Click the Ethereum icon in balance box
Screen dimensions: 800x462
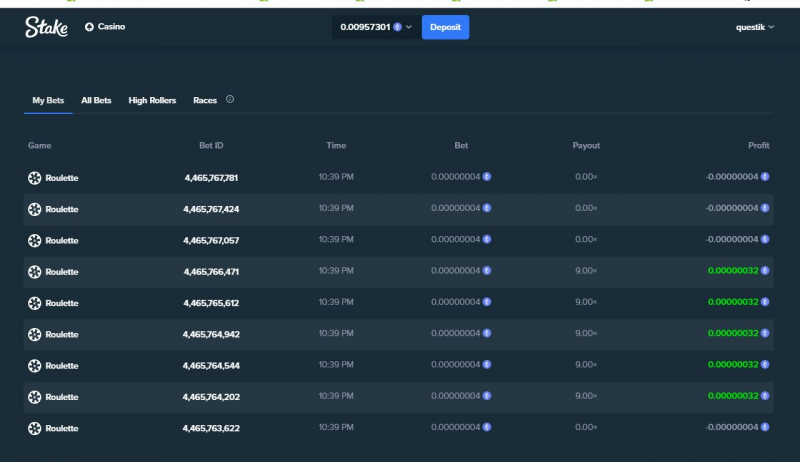click(397, 27)
